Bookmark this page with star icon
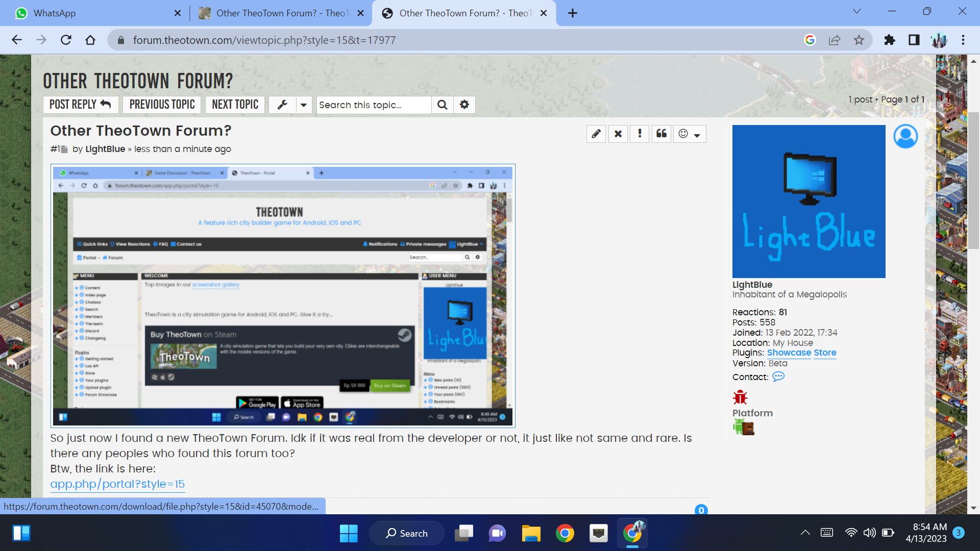Image resolution: width=980 pixels, height=551 pixels. pyautogui.click(x=859, y=40)
